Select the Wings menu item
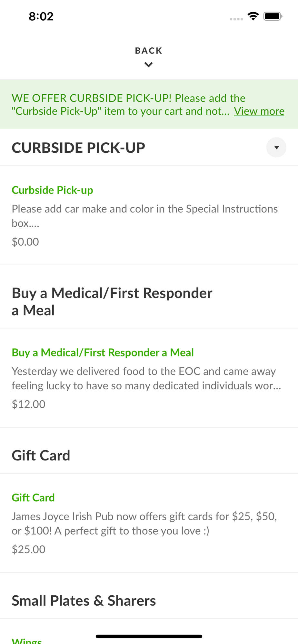This screenshot has height=644, width=298. 27,641
